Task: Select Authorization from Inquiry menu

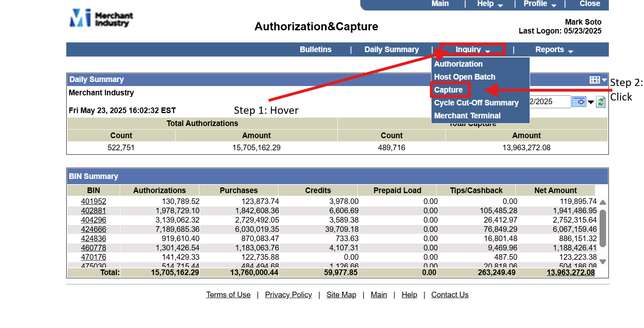Action: coord(458,64)
